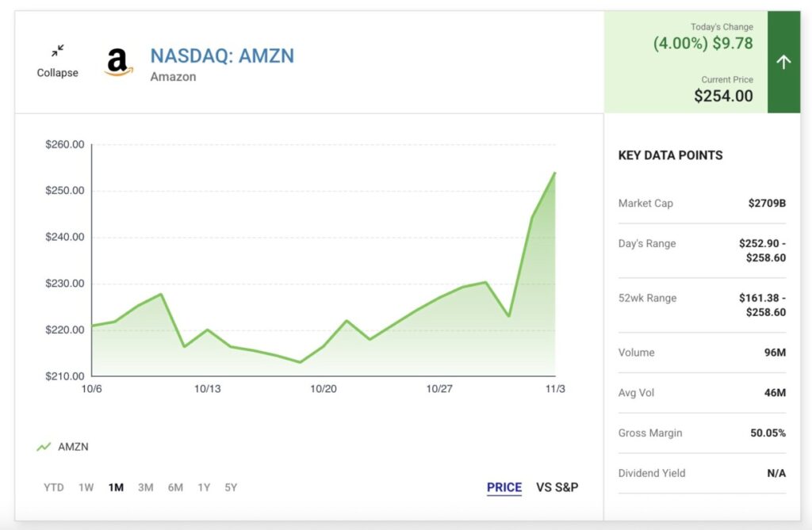
Task: Select the 1W range tab
Action: pyautogui.click(x=87, y=487)
